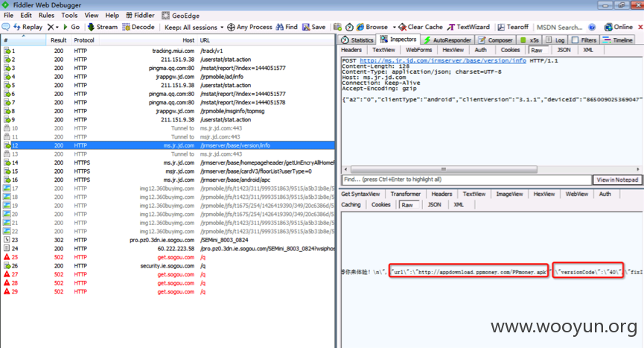Open the File menu
644x348 pixels.
click(x=9, y=15)
